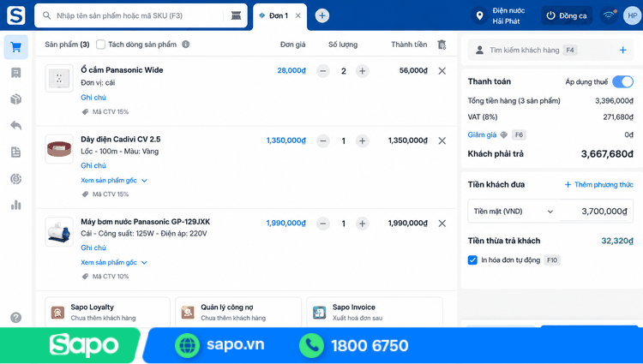643x364 pixels.
Task: Open Ổ cắm Panasonic Wide product thumbnail
Action: pos(59,78)
